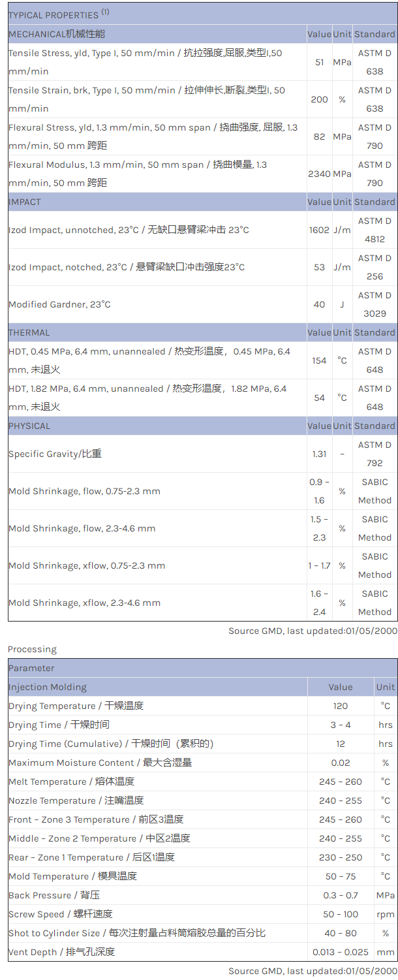Click the Vent Depth value 0.013 - 0.025

(340, 952)
